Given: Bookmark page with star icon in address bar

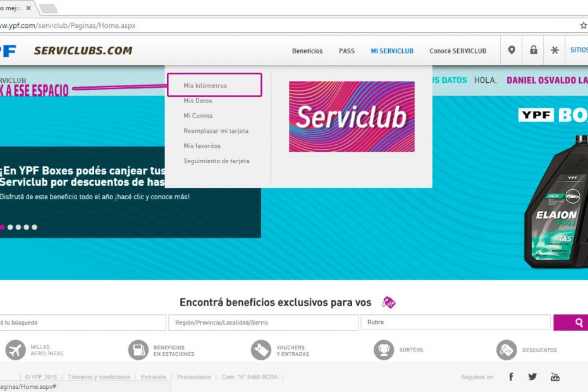Looking at the screenshot, I should point(584,25).
